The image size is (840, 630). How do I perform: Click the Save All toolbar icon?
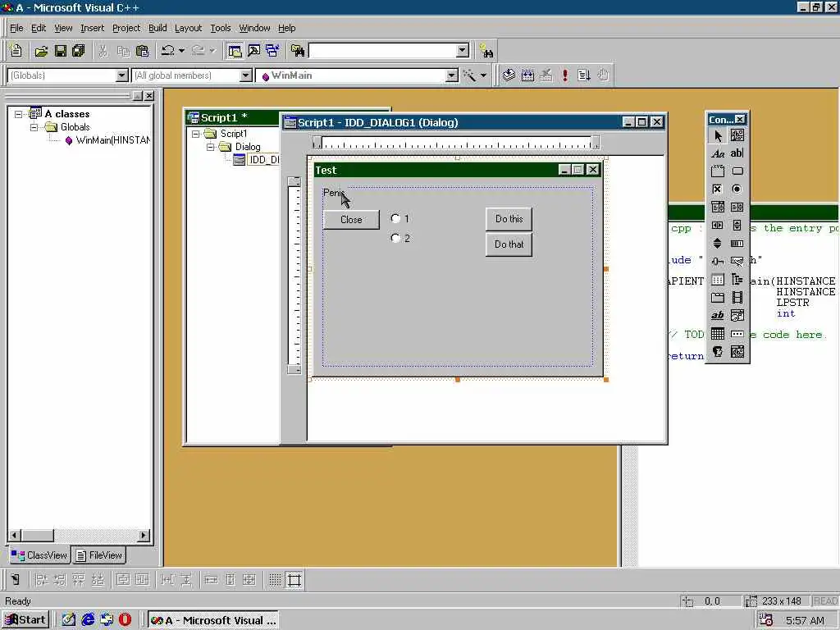[x=79, y=52]
